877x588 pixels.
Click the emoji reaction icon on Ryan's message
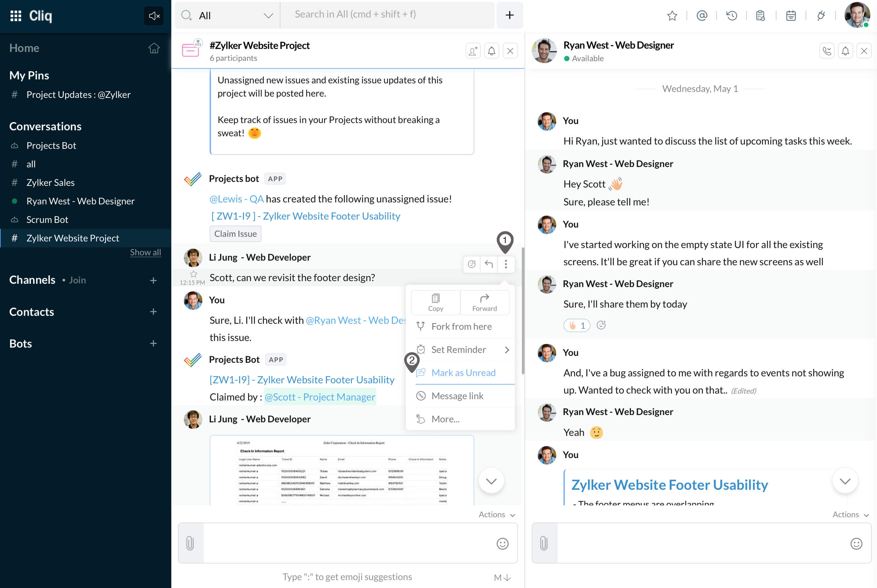point(601,325)
